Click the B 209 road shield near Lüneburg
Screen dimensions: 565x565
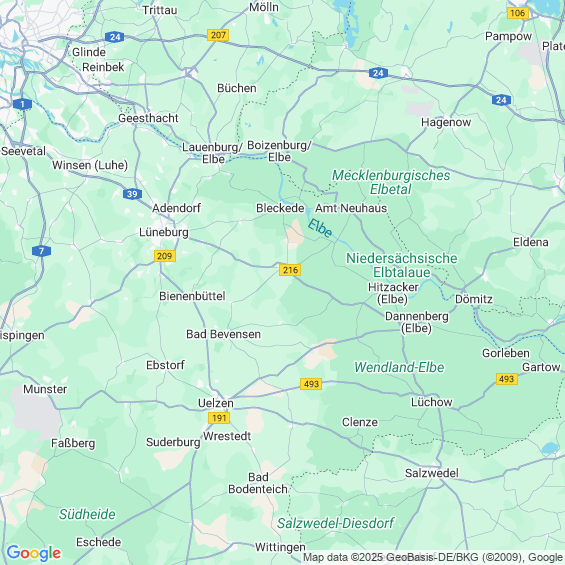pos(165,256)
